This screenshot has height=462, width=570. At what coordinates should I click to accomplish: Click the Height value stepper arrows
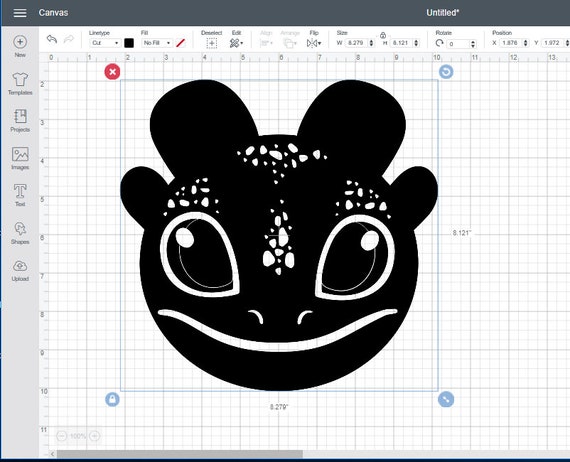point(416,43)
